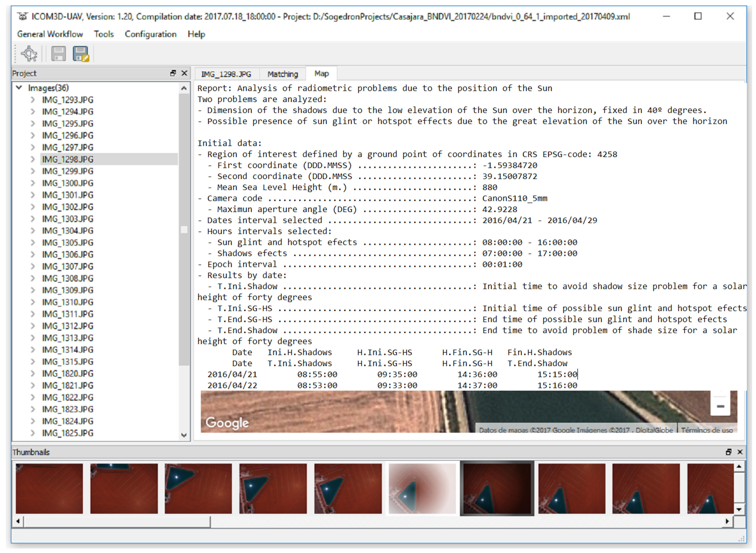The width and height of the screenshot is (756, 553).
Task: Click the thumbnails horizontal scrollbar handle
Action: point(117,521)
